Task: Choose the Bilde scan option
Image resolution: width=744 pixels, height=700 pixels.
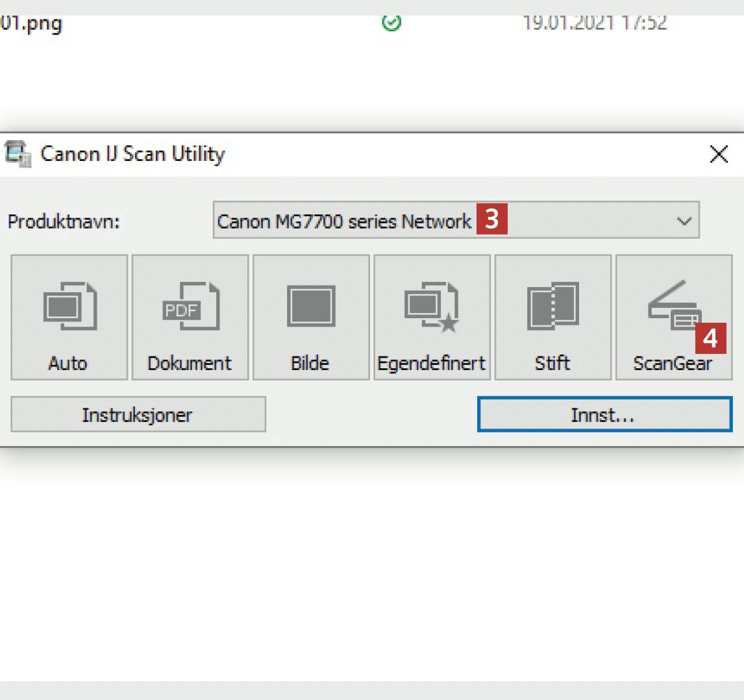Action: 311,318
